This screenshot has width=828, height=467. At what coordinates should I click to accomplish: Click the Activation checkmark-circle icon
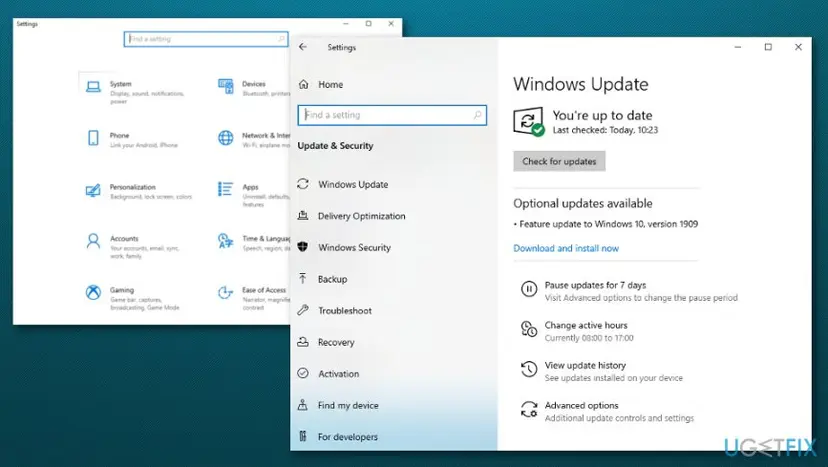303,373
